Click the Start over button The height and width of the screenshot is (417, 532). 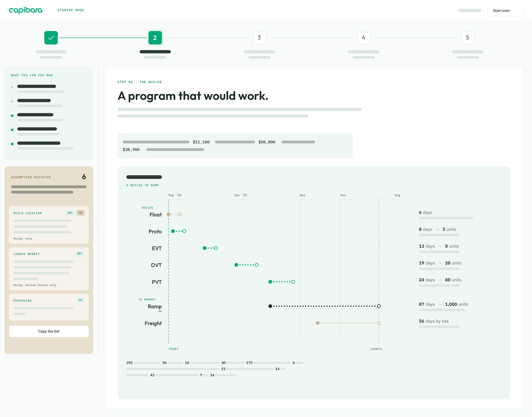point(505,10)
